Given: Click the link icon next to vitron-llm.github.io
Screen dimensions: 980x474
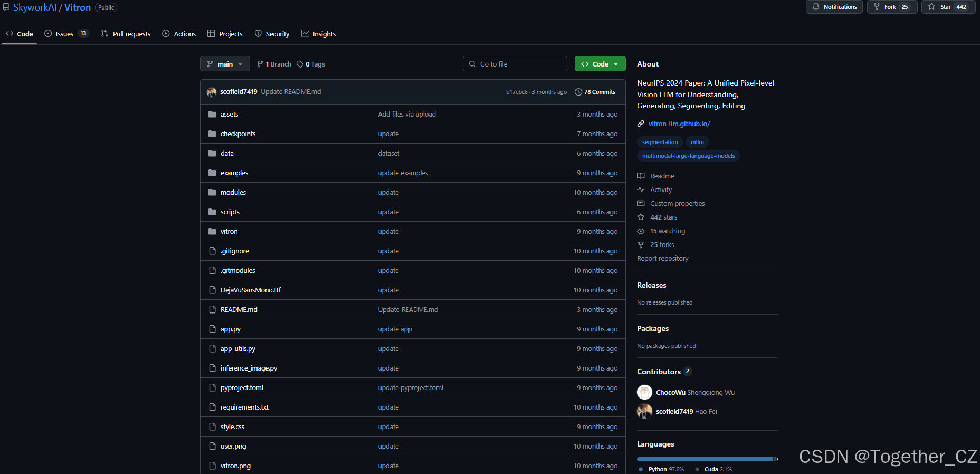Looking at the screenshot, I should (x=641, y=124).
